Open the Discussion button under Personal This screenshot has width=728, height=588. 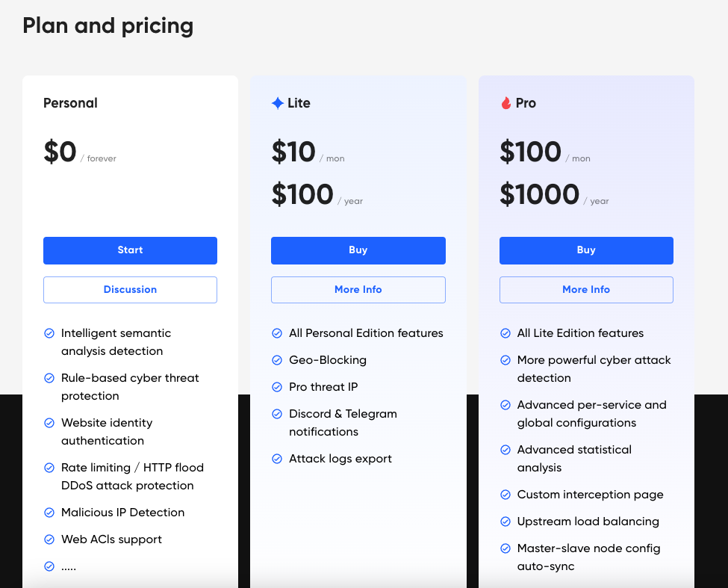point(130,290)
